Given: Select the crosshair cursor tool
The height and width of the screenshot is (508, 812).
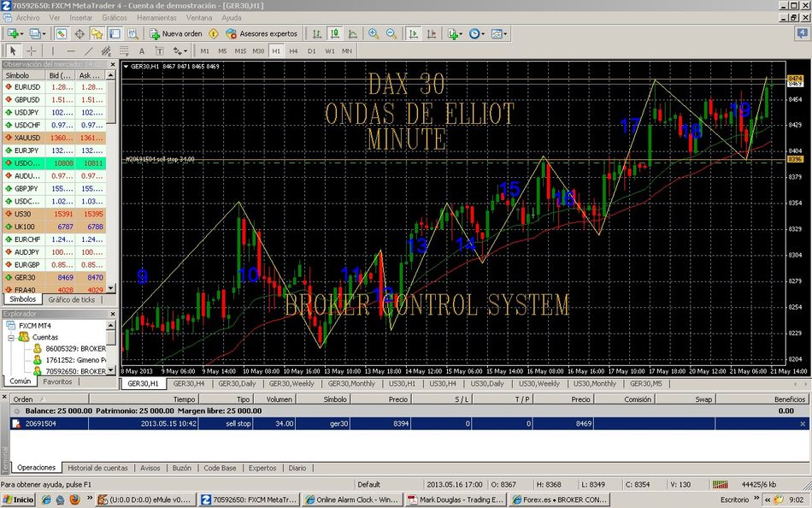Looking at the screenshot, I should point(32,51).
